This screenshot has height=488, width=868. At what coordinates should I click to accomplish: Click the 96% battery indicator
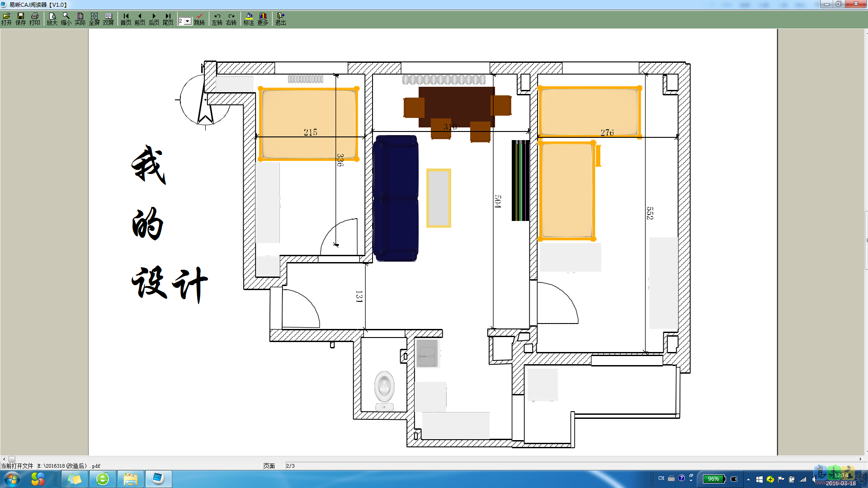click(x=714, y=479)
